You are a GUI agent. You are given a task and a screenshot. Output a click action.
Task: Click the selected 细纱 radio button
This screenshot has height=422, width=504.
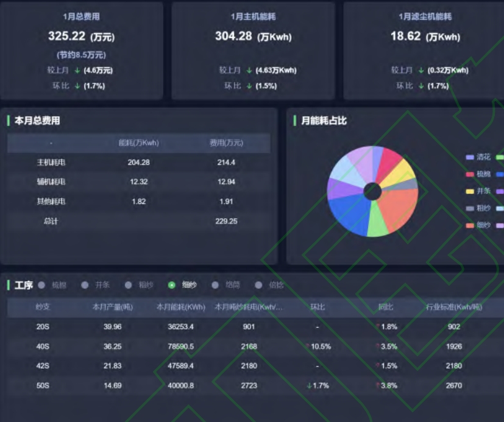pyautogui.click(x=172, y=285)
